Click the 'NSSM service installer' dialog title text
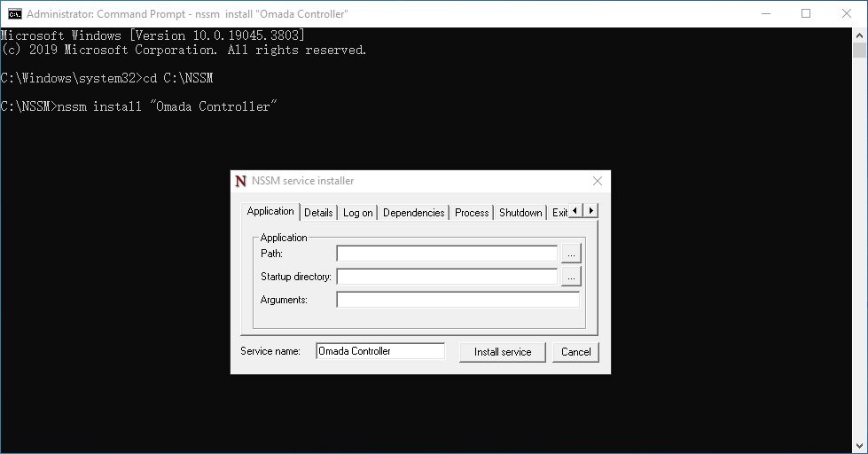 (x=303, y=181)
